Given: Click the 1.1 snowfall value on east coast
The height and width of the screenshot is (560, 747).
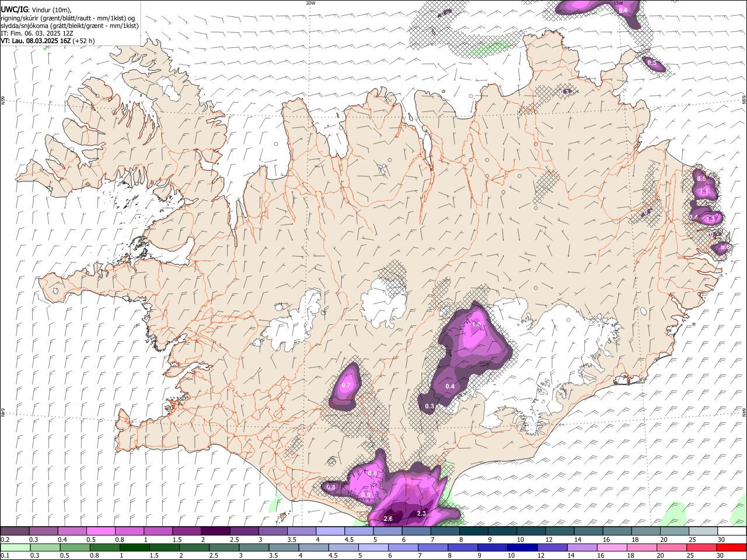Looking at the screenshot, I should 704,191.
